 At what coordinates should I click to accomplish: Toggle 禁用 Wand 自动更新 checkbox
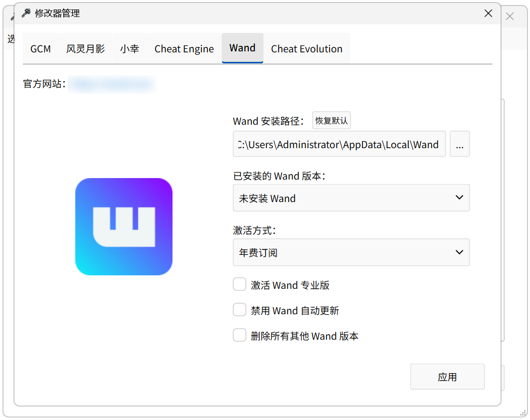pyautogui.click(x=240, y=310)
